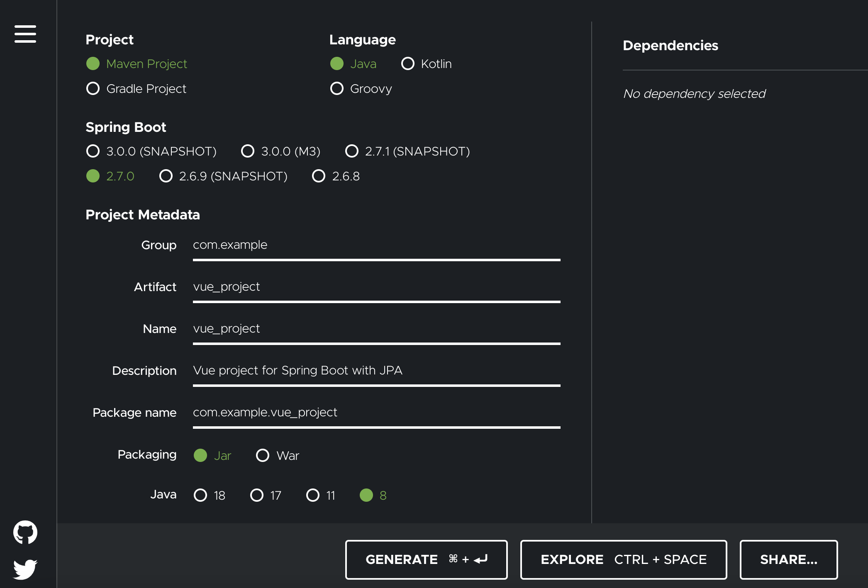Open the GitHub link icon

tap(25, 532)
